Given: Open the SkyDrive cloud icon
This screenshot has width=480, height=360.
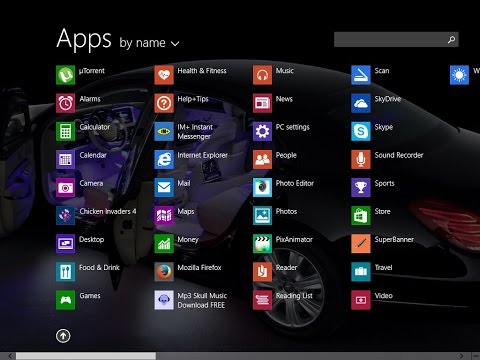Looking at the screenshot, I should click(361, 103).
